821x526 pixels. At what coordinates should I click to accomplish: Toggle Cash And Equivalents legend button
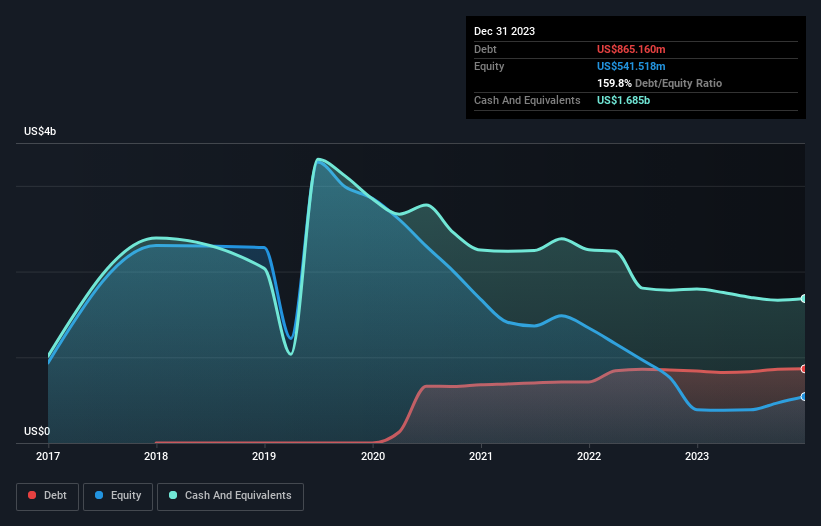pos(230,496)
